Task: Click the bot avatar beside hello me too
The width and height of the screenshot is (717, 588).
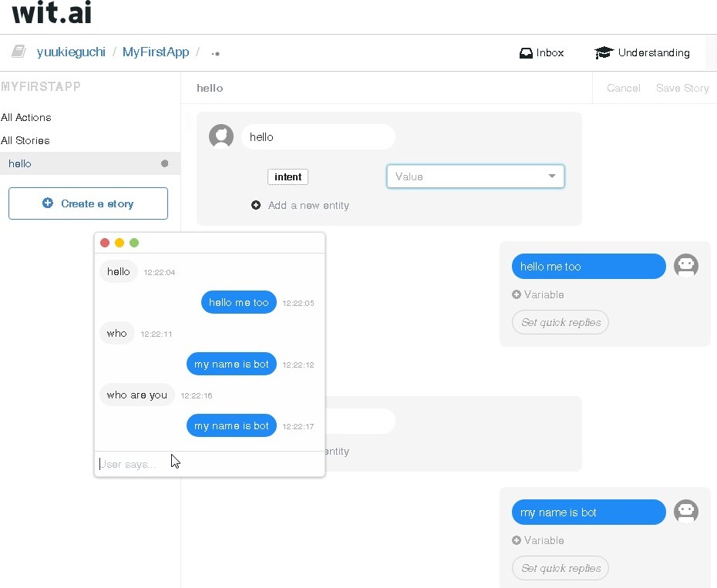Action: 685,267
